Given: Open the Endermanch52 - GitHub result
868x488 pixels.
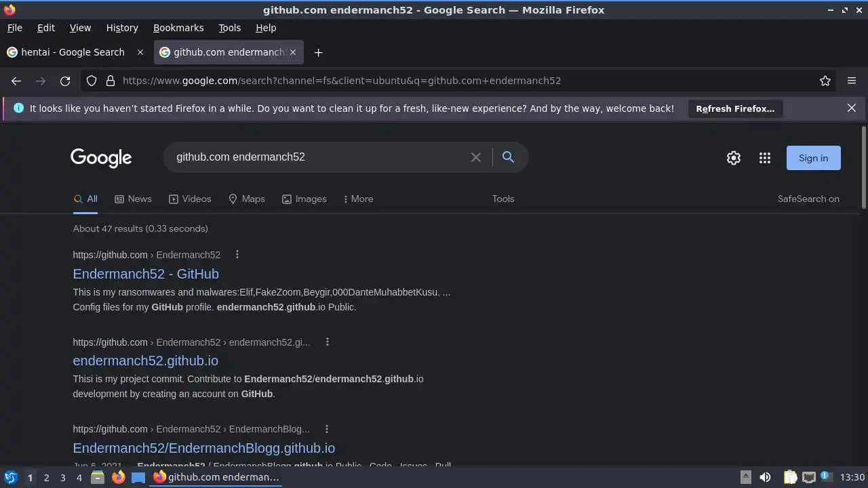Looking at the screenshot, I should click(146, 274).
